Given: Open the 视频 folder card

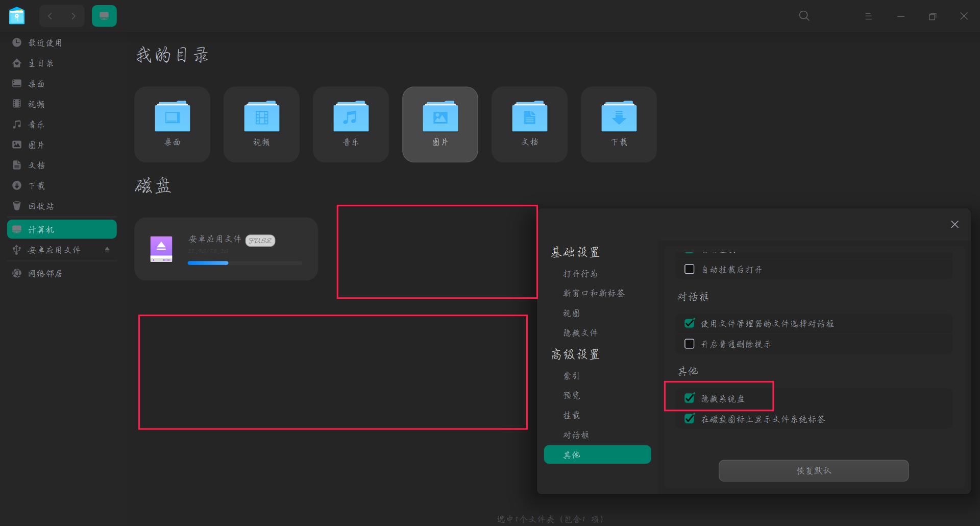Looking at the screenshot, I should [262, 124].
